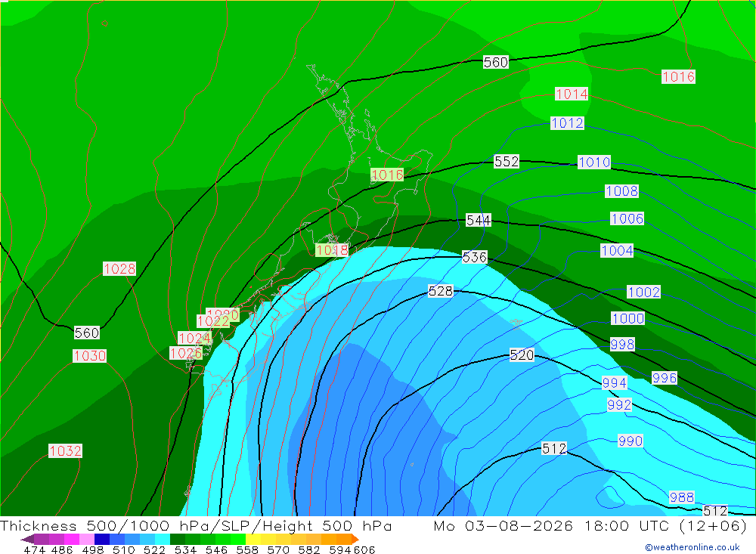Click the 992 isobar label
This screenshot has width=756, height=554.
(619, 404)
